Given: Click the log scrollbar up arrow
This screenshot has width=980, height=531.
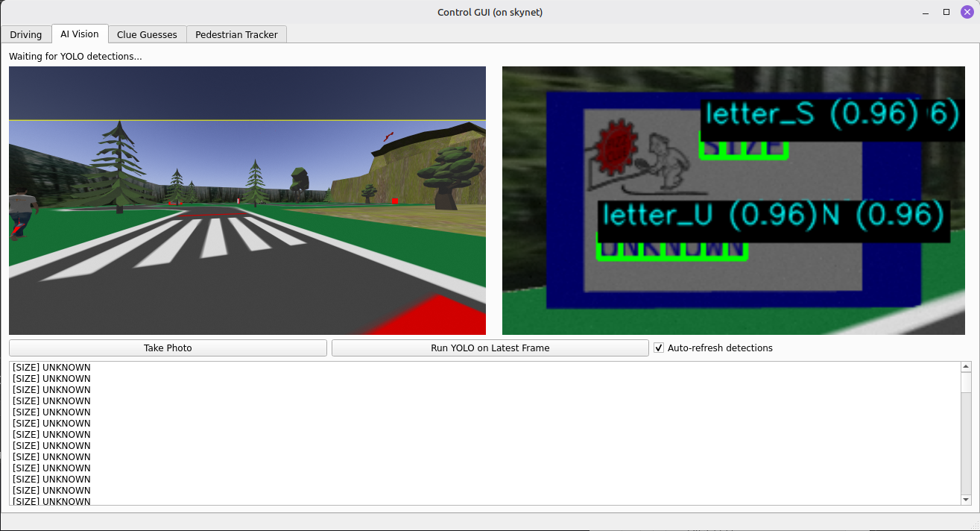Looking at the screenshot, I should (x=967, y=367).
